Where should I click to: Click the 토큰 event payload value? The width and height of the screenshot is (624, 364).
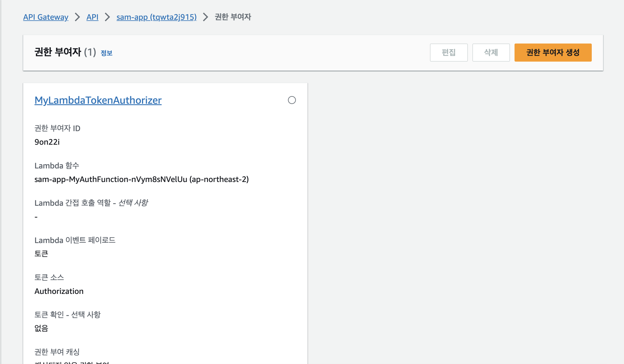[41, 253]
